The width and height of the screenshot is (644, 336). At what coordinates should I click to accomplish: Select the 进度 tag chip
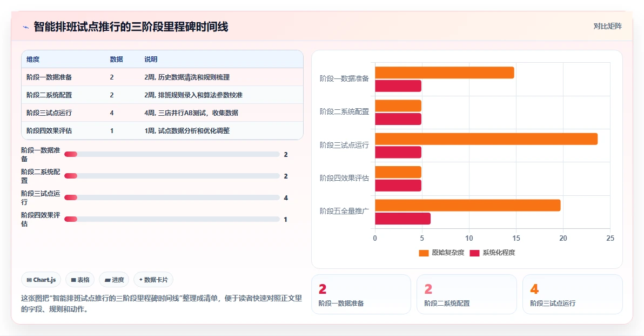[x=114, y=280]
